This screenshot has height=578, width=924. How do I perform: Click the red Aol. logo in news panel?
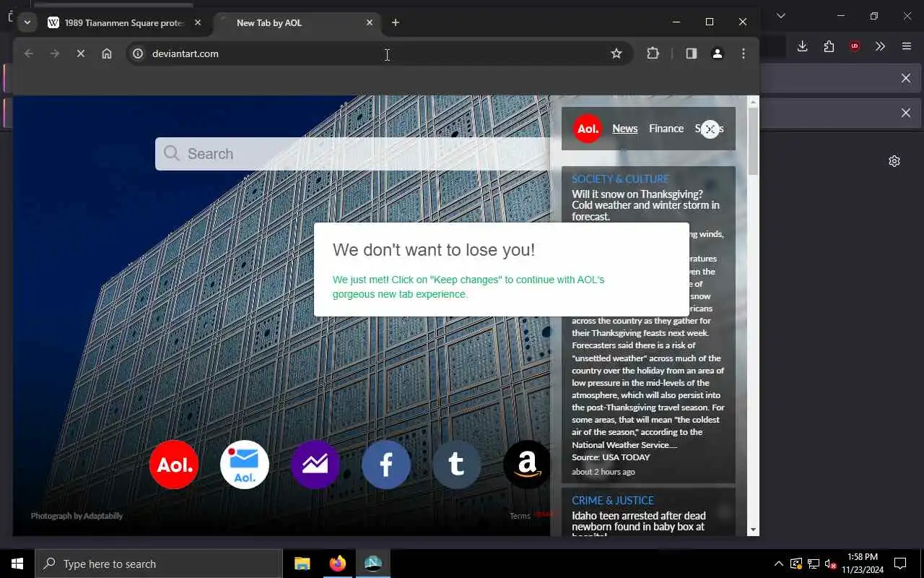(x=588, y=129)
